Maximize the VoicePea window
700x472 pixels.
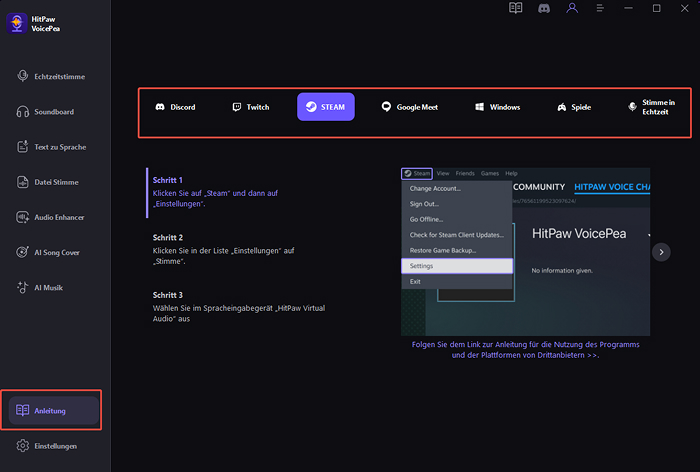656,8
